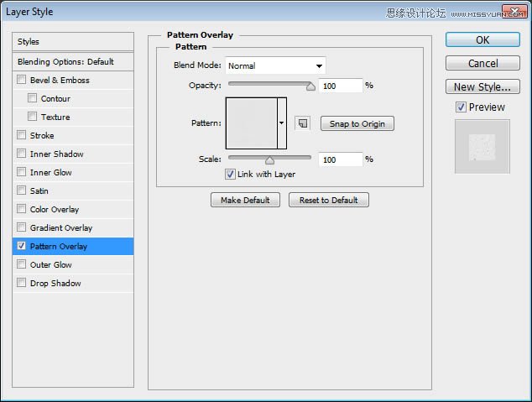The width and height of the screenshot is (532, 402).
Task: Enable the Texture checkbox
Action: click(32, 117)
